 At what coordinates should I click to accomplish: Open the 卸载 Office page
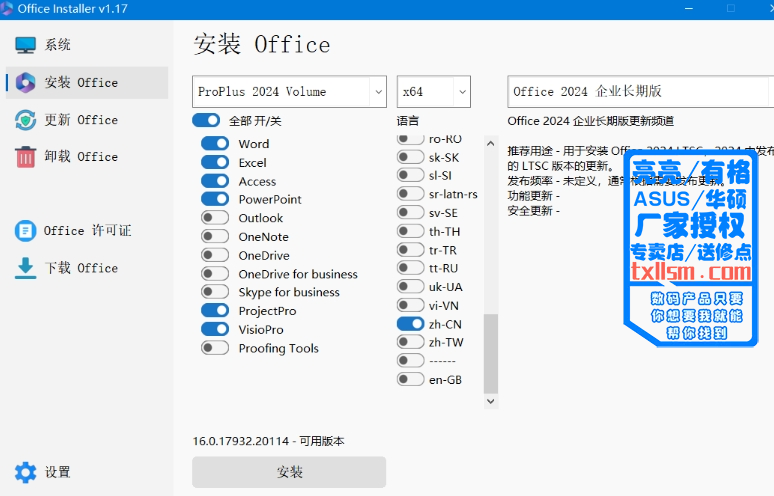87,157
